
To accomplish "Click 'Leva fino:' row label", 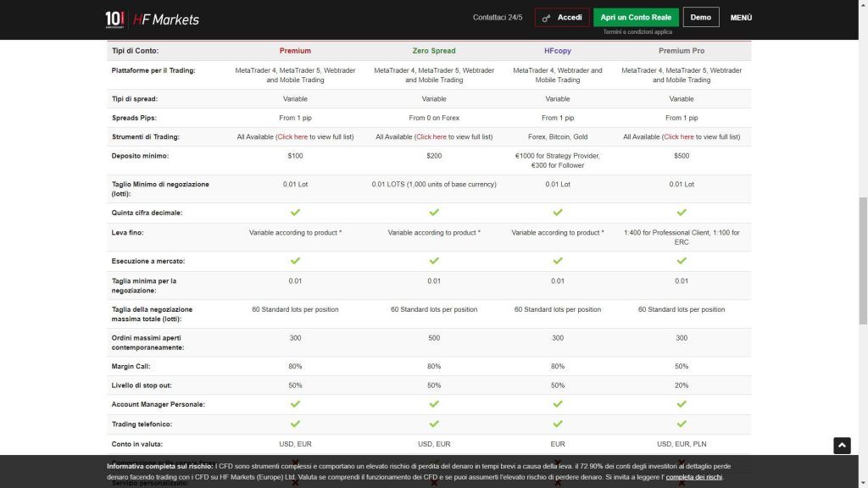I will (127, 232).
